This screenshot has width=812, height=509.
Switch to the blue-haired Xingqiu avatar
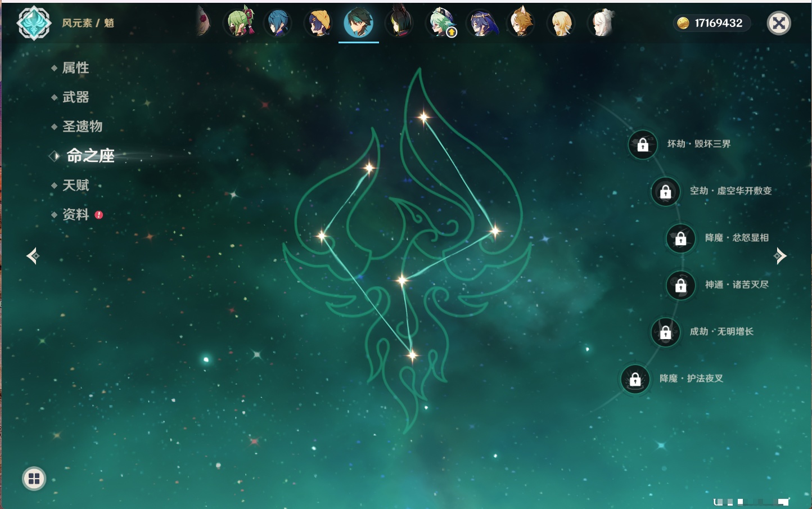(x=278, y=23)
